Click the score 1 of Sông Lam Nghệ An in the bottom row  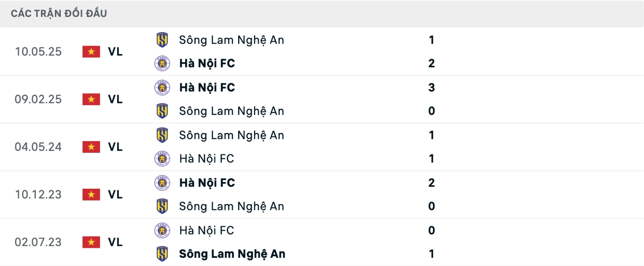432,254
